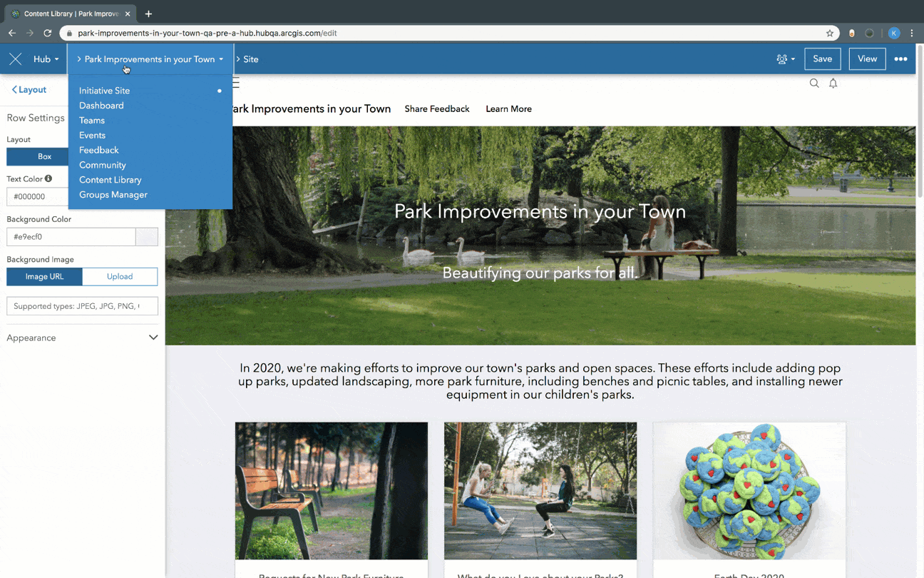Select Initiative Site from the menu

tap(104, 91)
